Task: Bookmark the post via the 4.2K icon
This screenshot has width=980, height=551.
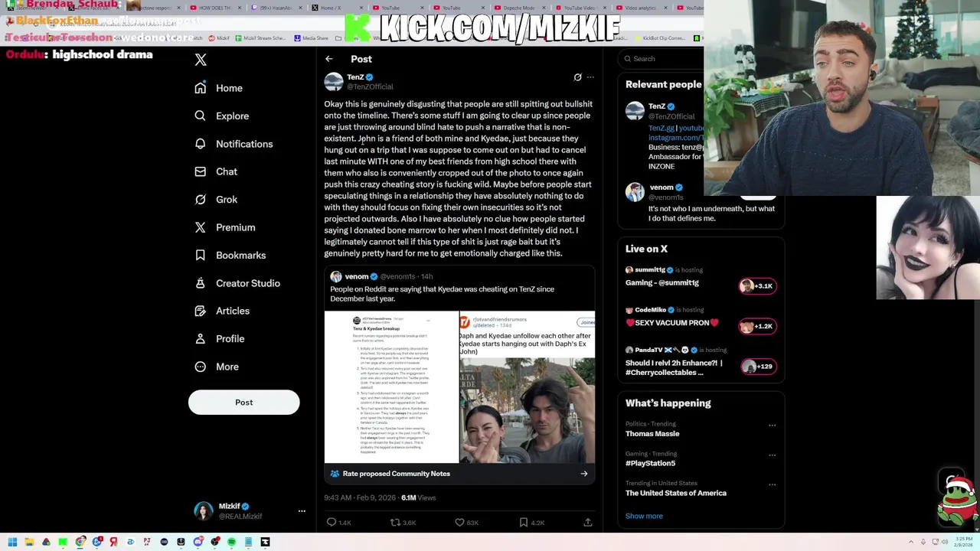Action: pyautogui.click(x=524, y=522)
